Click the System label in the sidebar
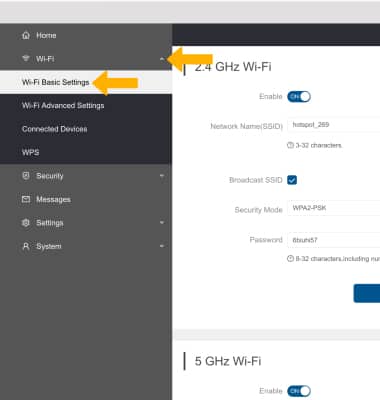Viewport: 380px width, 400px height. pyautogui.click(x=49, y=246)
